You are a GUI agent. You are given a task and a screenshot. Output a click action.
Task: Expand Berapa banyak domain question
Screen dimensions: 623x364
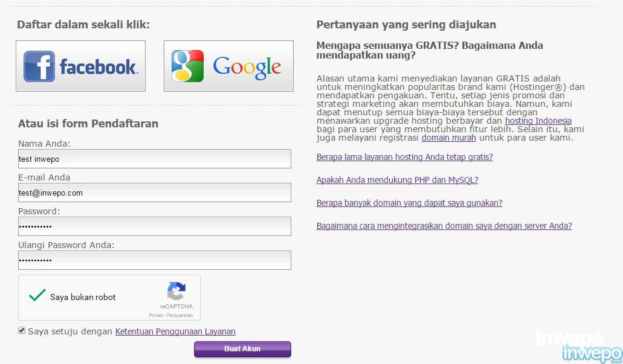click(x=409, y=203)
